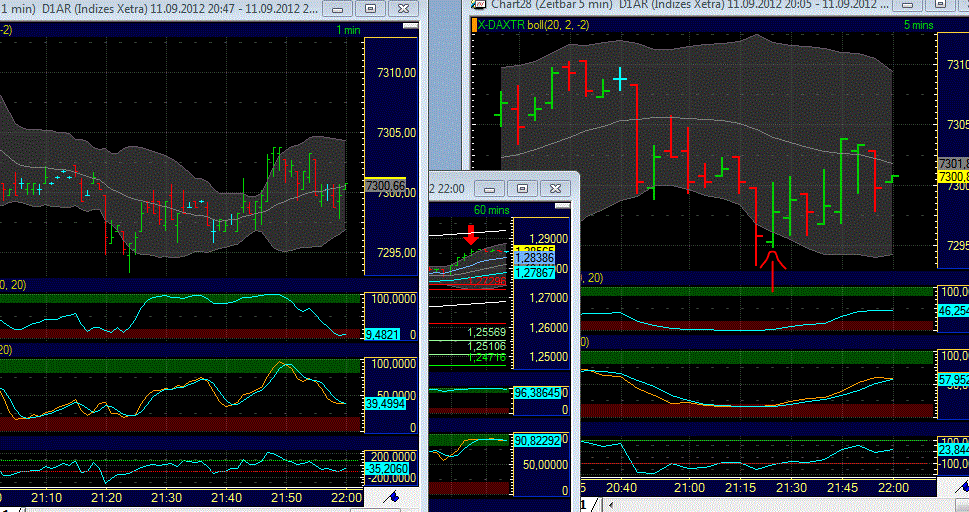The height and width of the screenshot is (512, 969).
Task: Click 7305,00 on 1 min price axis
Action: click(x=396, y=133)
